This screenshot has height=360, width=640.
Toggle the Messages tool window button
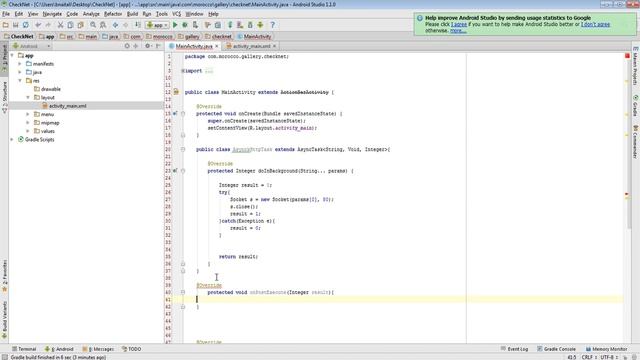(x=98, y=349)
